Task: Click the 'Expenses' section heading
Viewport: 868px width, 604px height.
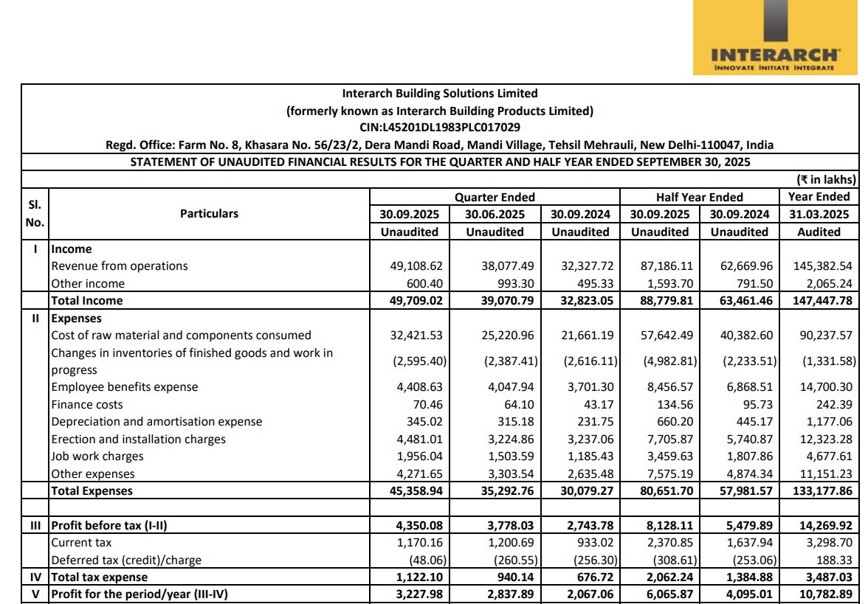Action: 77,319
